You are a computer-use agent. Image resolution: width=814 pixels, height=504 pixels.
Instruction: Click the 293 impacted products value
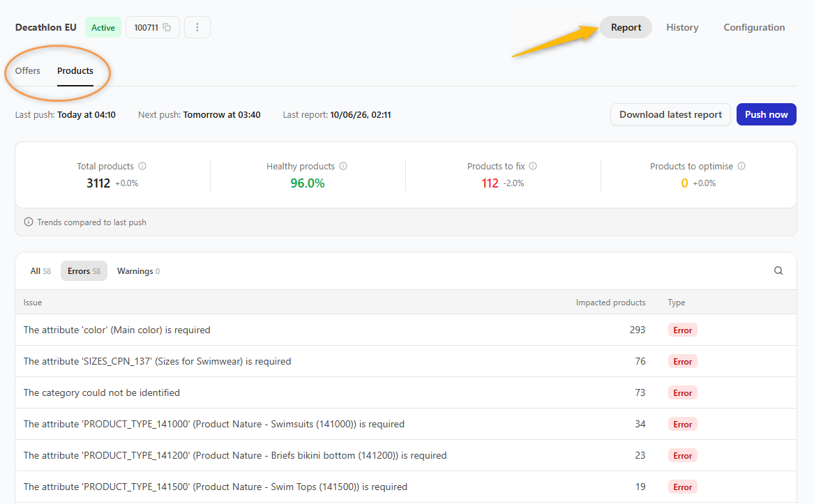pyautogui.click(x=638, y=330)
